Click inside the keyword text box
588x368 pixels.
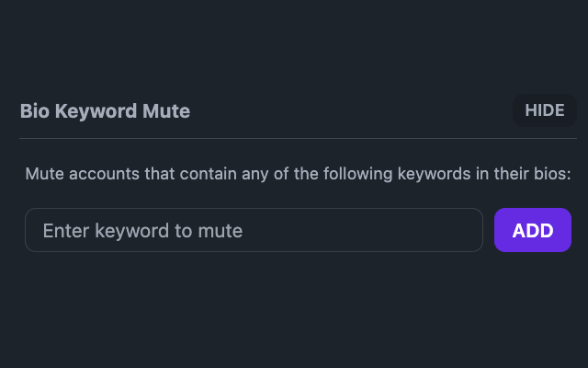pos(254,230)
